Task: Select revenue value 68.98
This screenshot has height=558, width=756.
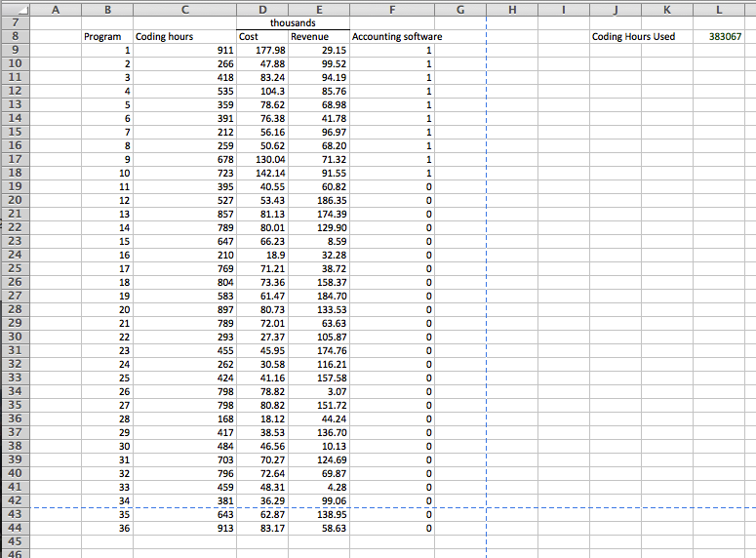Action: pyautogui.click(x=319, y=104)
